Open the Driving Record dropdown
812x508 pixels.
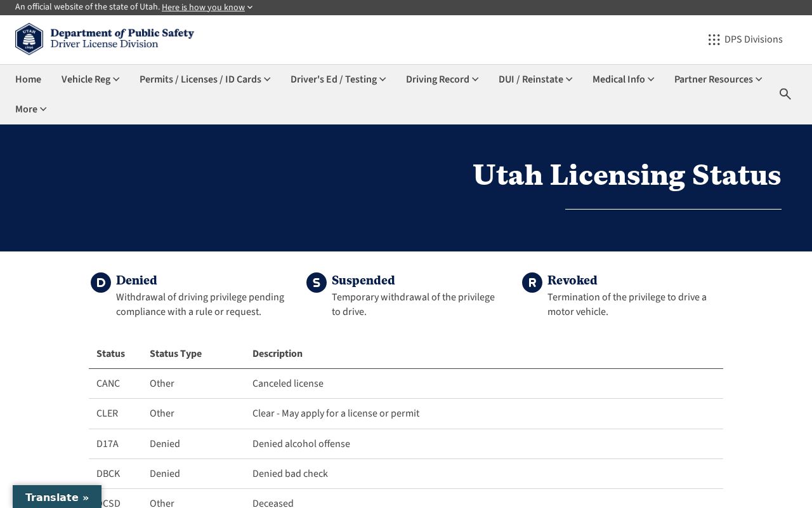pyautogui.click(x=442, y=79)
